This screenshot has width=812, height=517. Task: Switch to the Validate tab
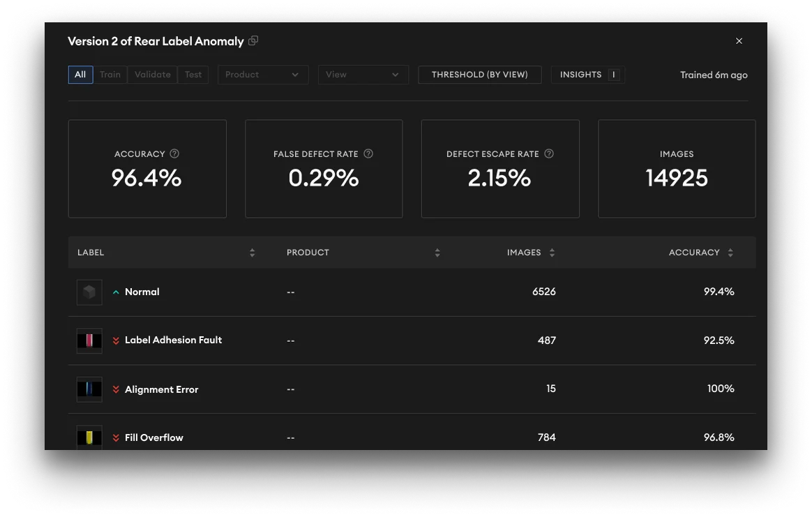click(152, 74)
